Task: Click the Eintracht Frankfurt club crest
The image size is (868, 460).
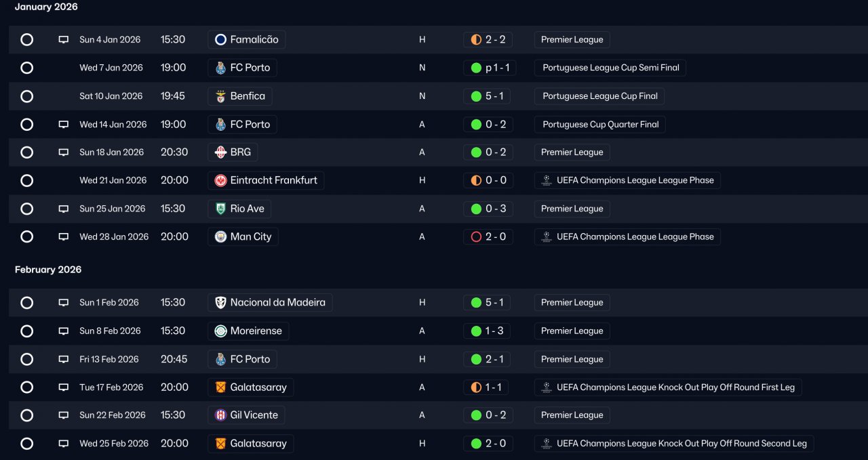Action: pyautogui.click(x=220, y=180)
